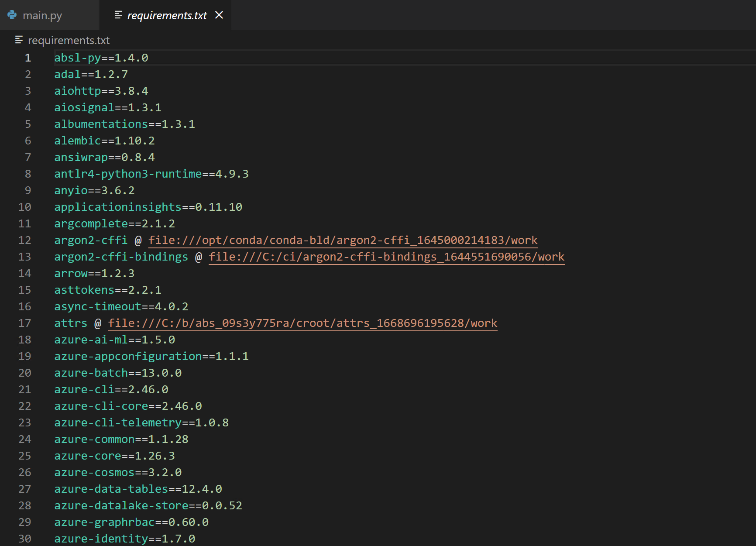
Task: Click the breadcrumb file icon beside requirements.txt
Action: (19, 40)
